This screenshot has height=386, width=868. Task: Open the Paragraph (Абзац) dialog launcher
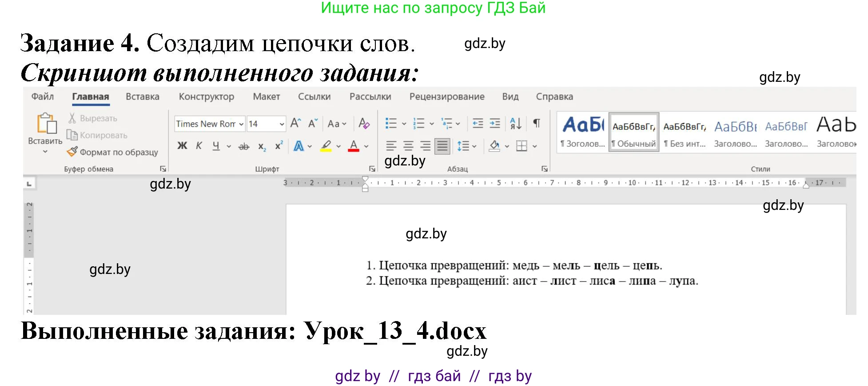[545, 169]
